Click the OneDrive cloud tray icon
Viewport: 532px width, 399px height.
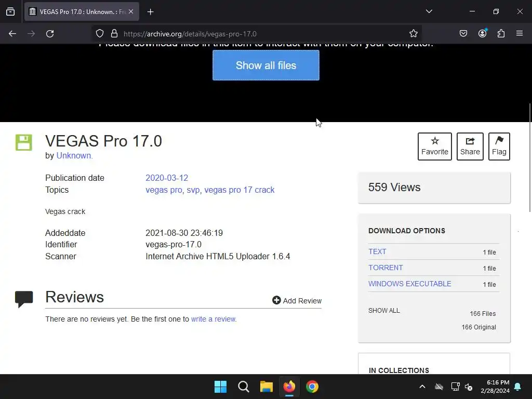[438, 387]
